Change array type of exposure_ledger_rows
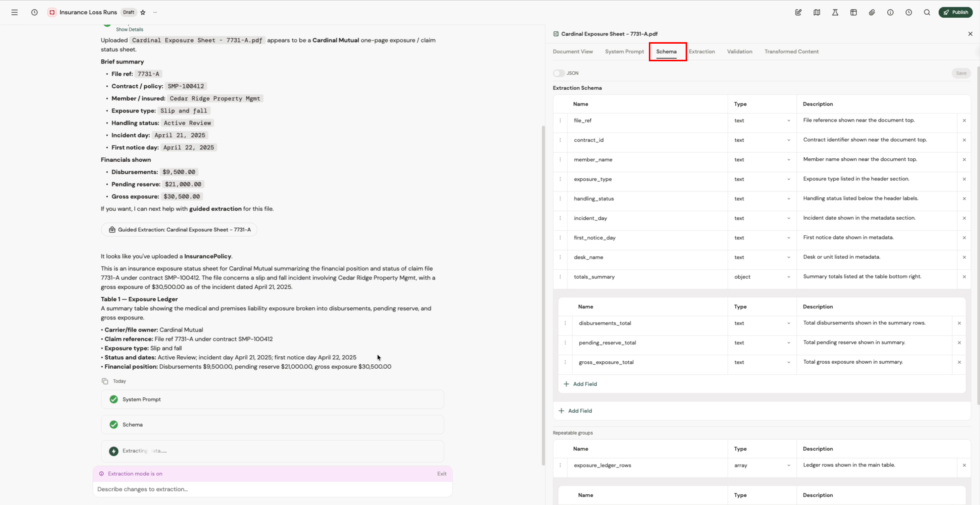Image resolution: width=980 pixels, height=505 pixels. [x=762, y=465]
